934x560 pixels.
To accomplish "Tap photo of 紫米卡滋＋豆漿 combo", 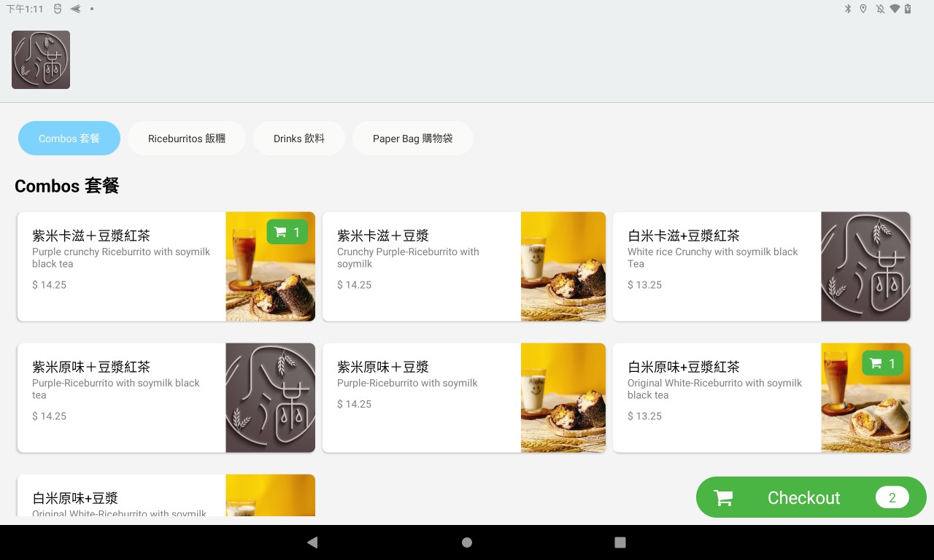I will point(563,267).
